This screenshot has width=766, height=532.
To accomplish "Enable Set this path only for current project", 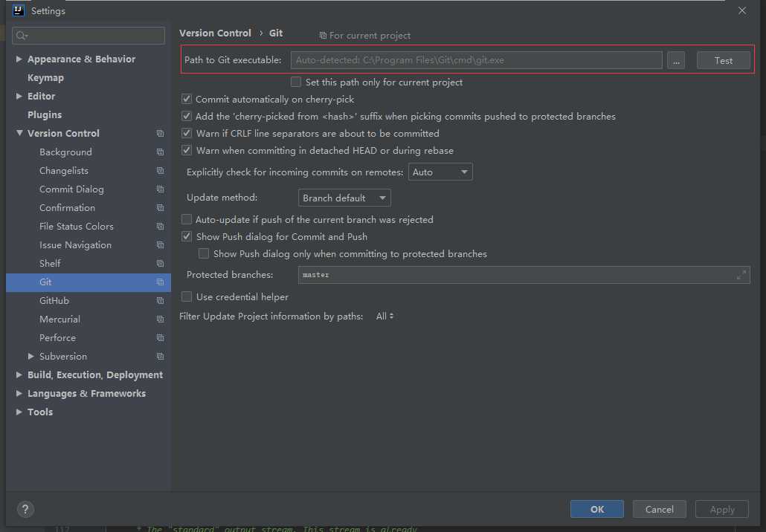I will click(296, 82).
